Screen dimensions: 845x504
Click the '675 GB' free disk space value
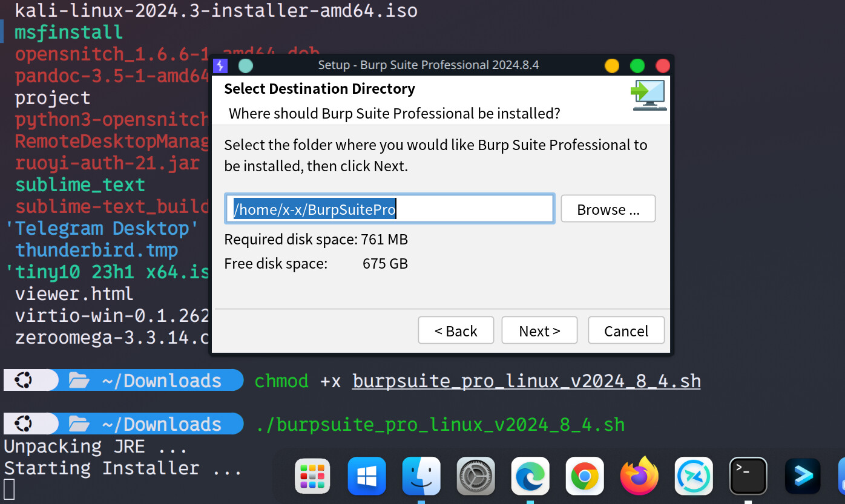click(385, 264)
